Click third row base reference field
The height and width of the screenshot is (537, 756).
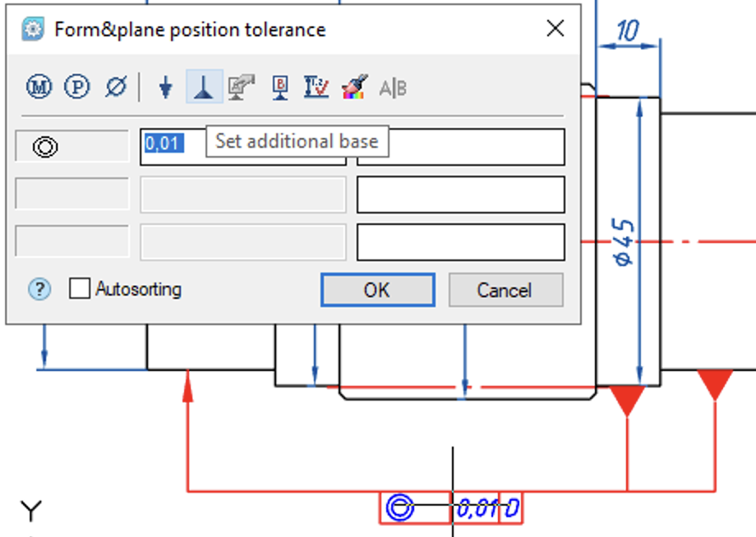tap(460, 242)
